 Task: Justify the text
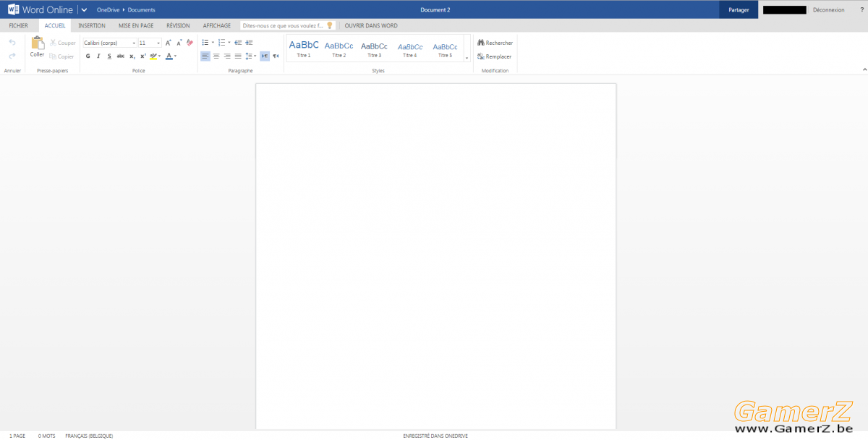pyautogui.click(x=238, y=56)
